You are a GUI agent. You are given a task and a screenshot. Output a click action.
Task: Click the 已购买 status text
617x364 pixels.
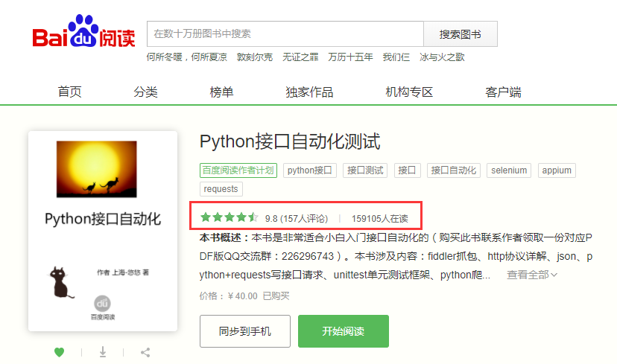(x=276, y=296)
